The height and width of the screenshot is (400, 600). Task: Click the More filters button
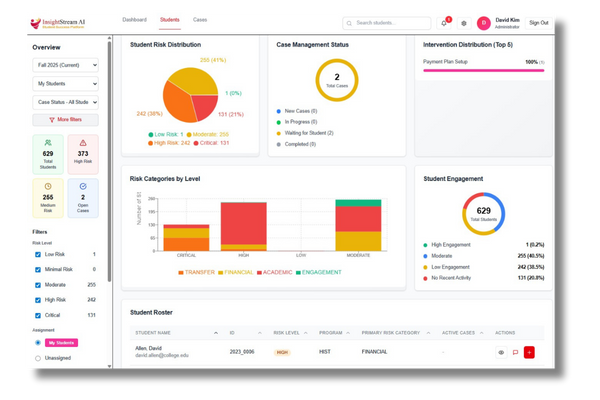pos(66,120)
